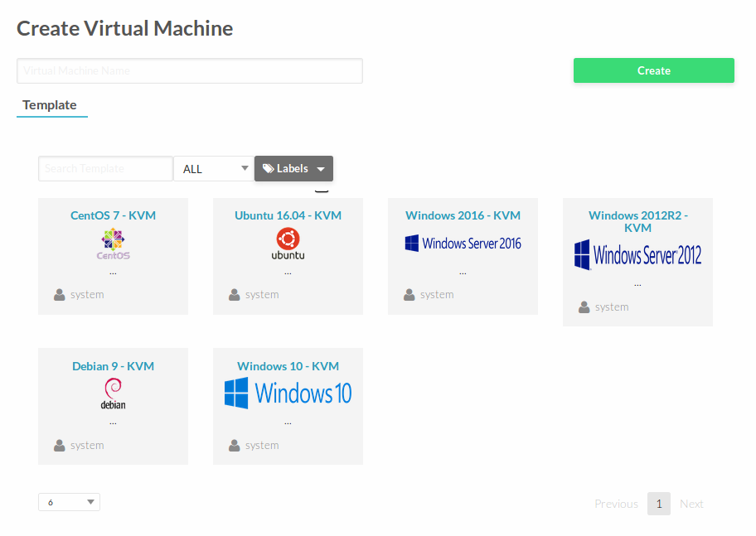
Task: Select the Ubuntu 16.04 - KVM title
Action: point(288,215)
